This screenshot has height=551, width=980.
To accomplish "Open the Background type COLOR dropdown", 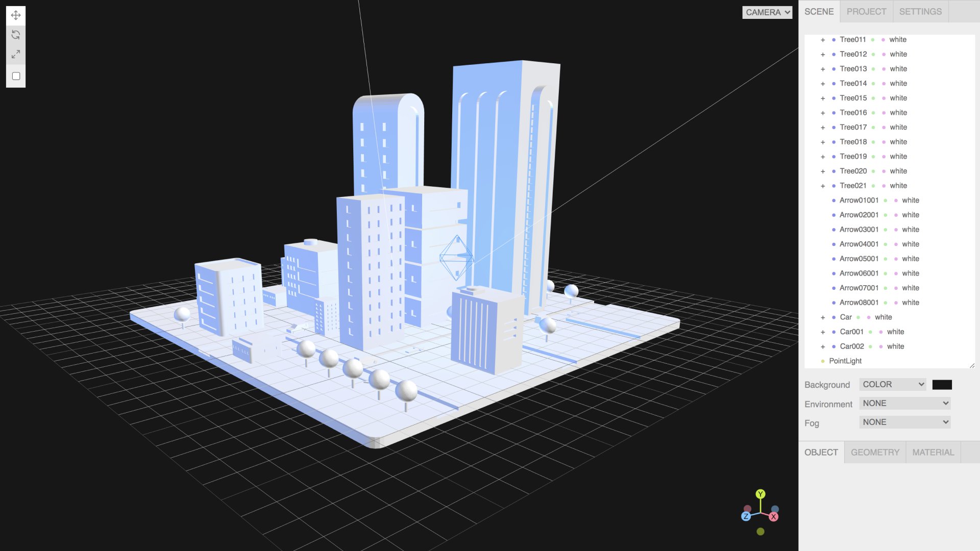I will [x=893, y=384].
